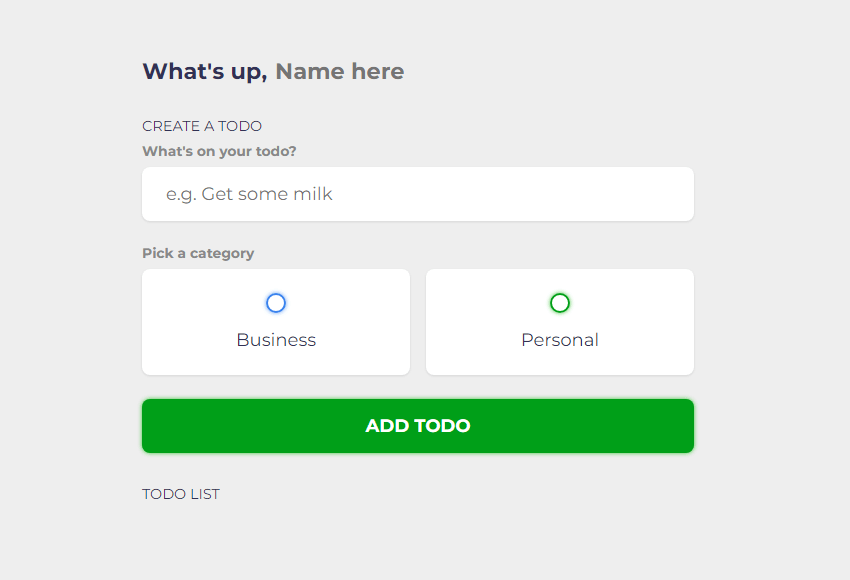
Task: Click the "Pick a category" label
Action: (198, 253)
